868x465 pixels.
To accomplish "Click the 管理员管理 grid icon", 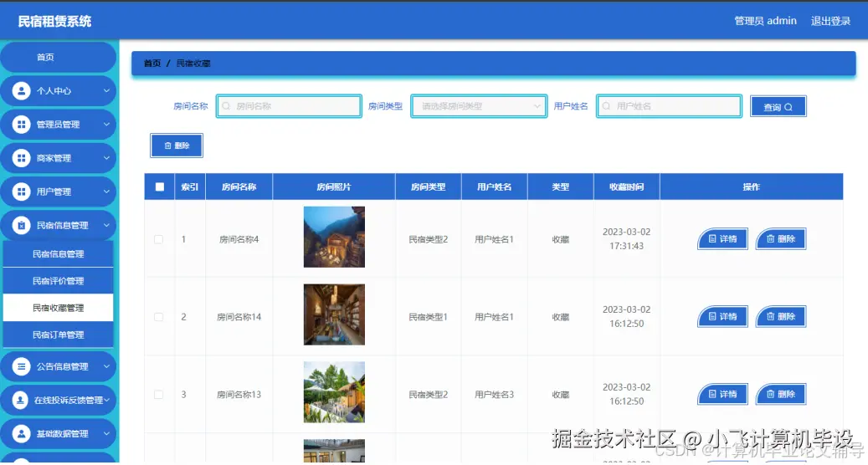I will click(21, 125).
